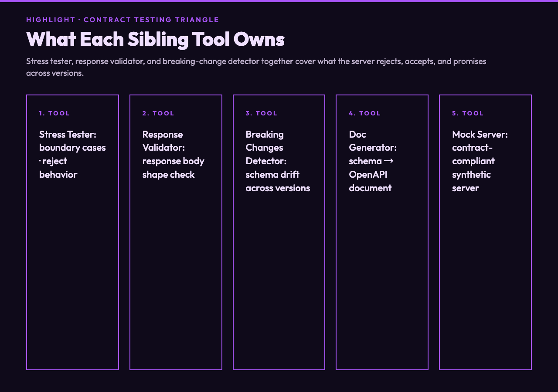Image resolution: width=558 pixels, height=392 pixels.
Task: Click the 5. TOOL label
Action: (468, 113)
